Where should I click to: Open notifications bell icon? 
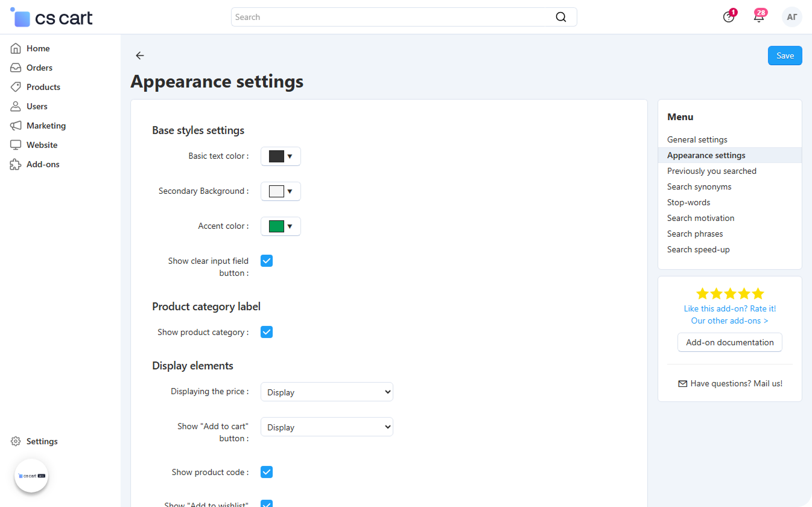coord(759,17)
